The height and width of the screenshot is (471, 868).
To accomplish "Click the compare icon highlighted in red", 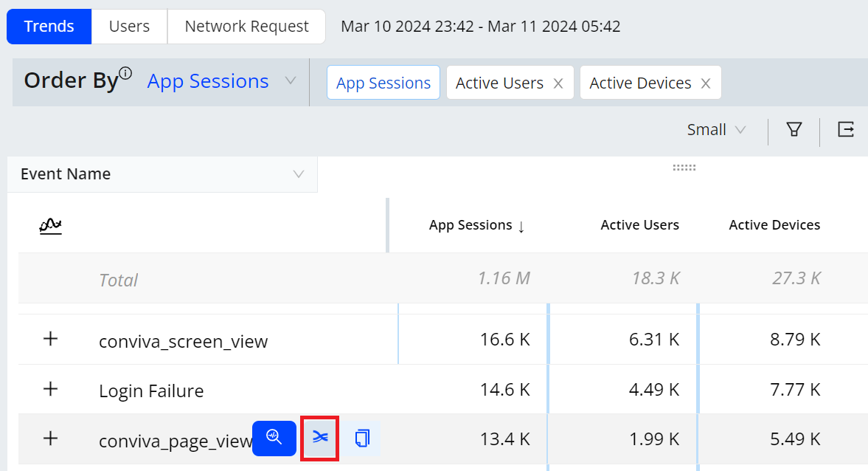I will coord(319,438).
